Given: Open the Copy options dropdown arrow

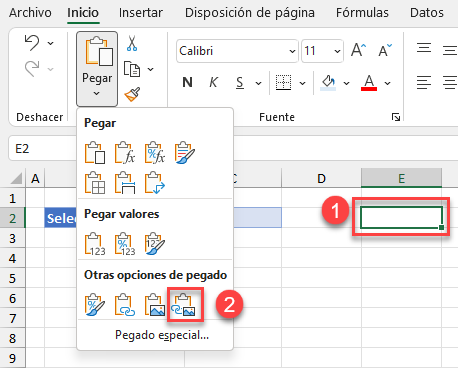Looking at the screenshot, I should click(x=151, y=69).
